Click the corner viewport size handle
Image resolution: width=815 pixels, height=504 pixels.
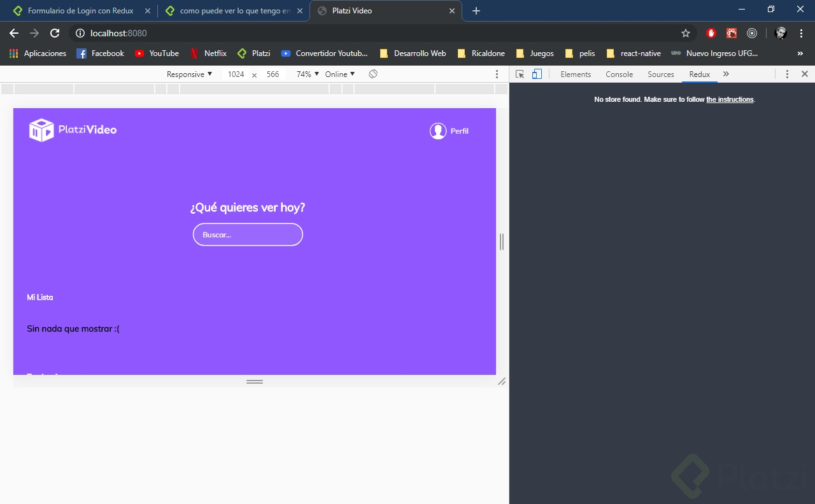[502, 382]
